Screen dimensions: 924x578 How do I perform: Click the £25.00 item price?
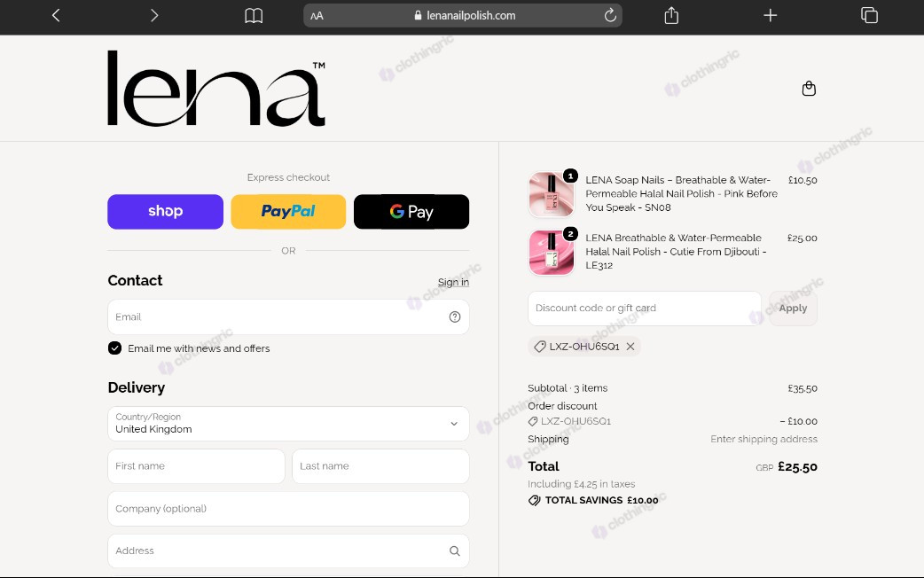[x=802, y=238]
